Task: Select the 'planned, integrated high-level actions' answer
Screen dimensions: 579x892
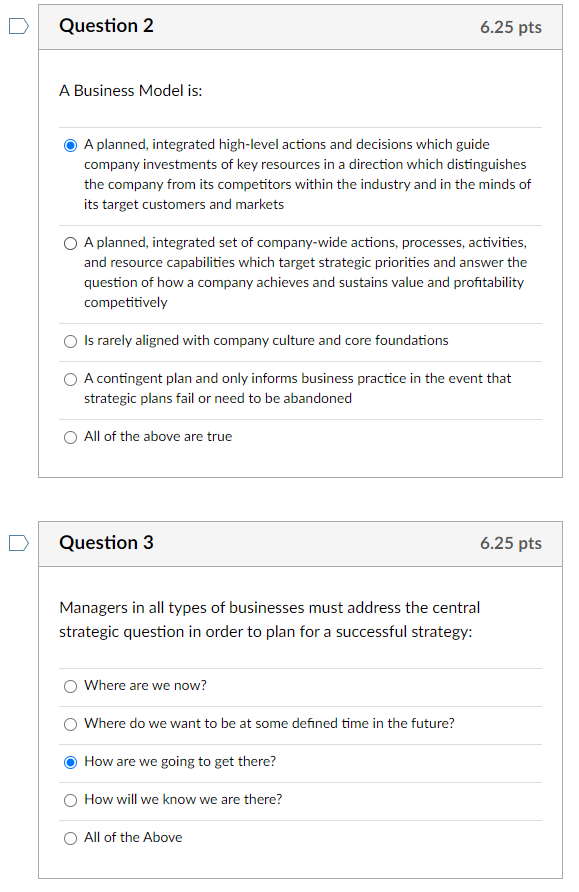Action: 70,145
